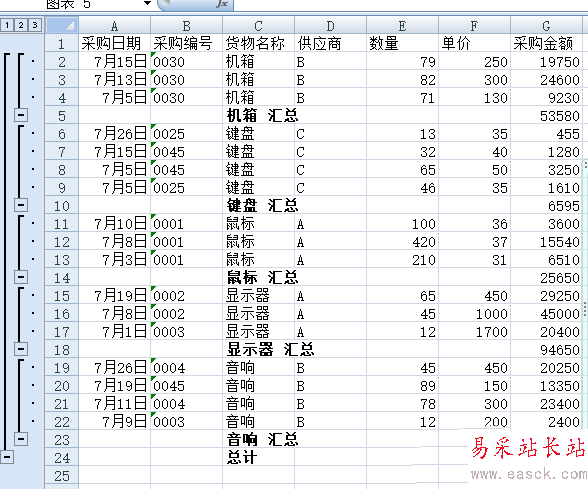
Task: Click amount cell 45000
Action: click(546, 314)
